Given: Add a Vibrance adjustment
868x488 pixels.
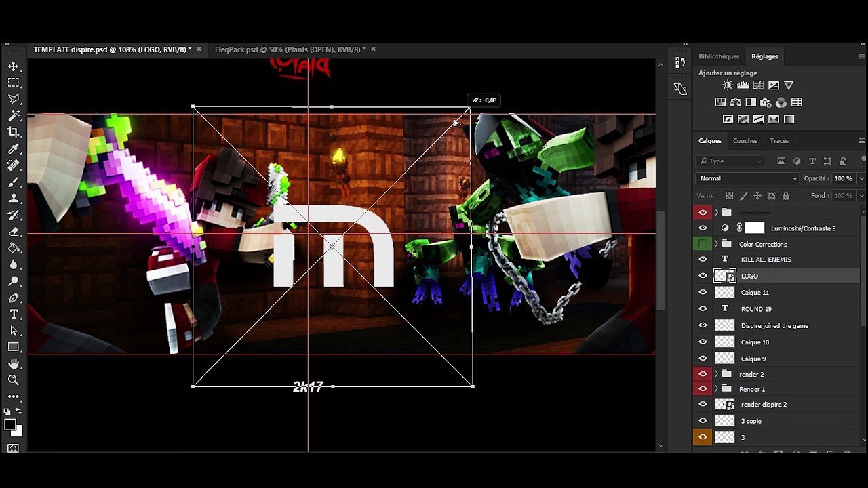Looking at the screenshot, I should pos(789,85).
